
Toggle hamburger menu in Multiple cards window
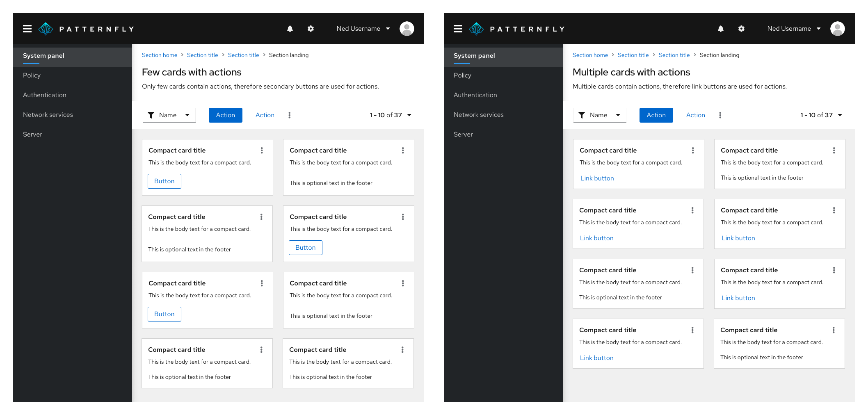(458, 29)
